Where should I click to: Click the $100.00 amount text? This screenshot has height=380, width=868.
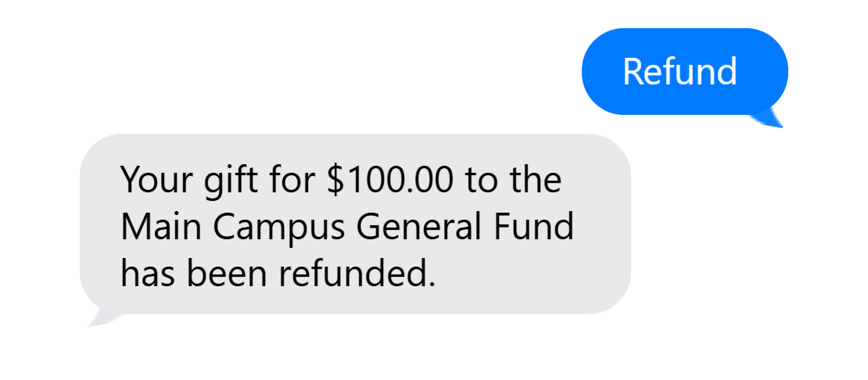click(390, 180)
